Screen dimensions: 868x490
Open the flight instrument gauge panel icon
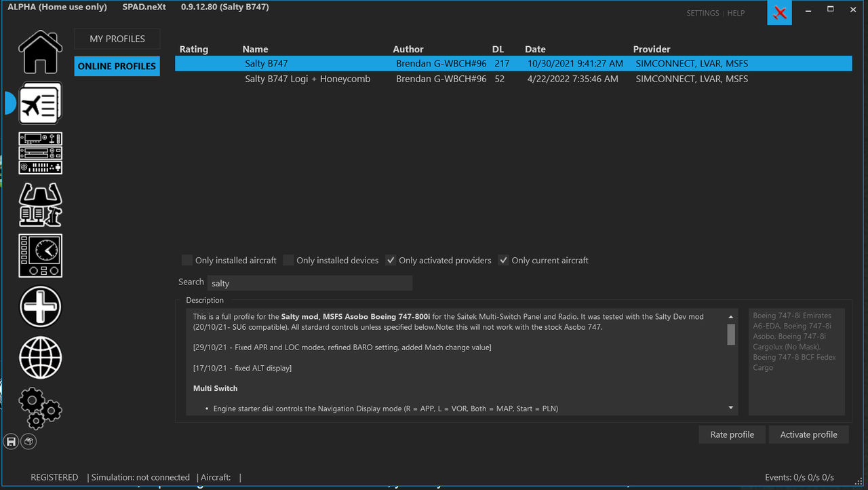pos(41,256)
